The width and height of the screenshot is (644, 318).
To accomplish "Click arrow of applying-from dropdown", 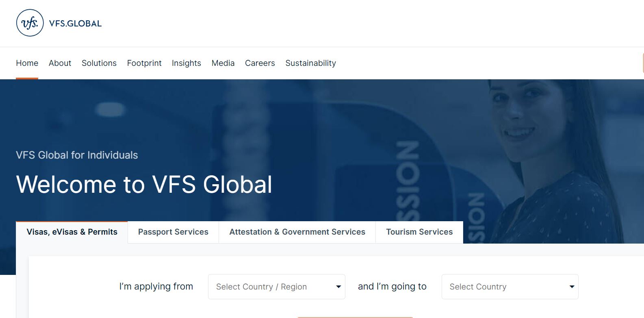I will (x=338, y=287).
